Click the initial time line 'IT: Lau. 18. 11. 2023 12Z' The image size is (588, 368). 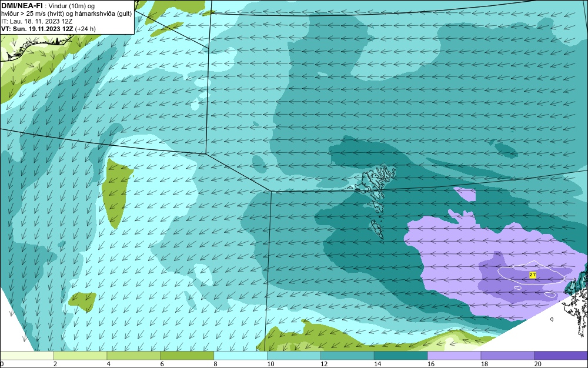[36, 21]
